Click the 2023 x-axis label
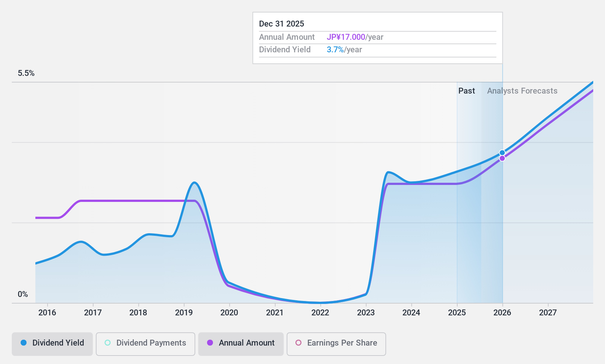This screenshot has height=364, width=605. click(366, 313)
